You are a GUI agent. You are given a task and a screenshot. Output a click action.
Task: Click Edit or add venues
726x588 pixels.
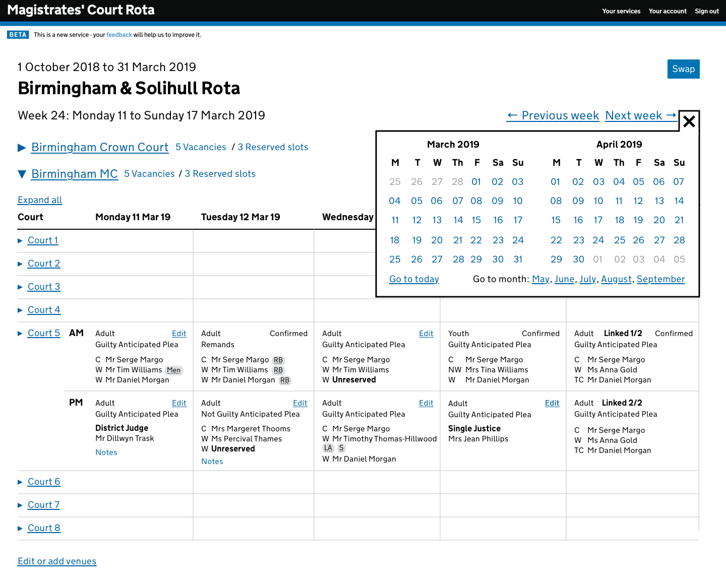tap(56, 561)
